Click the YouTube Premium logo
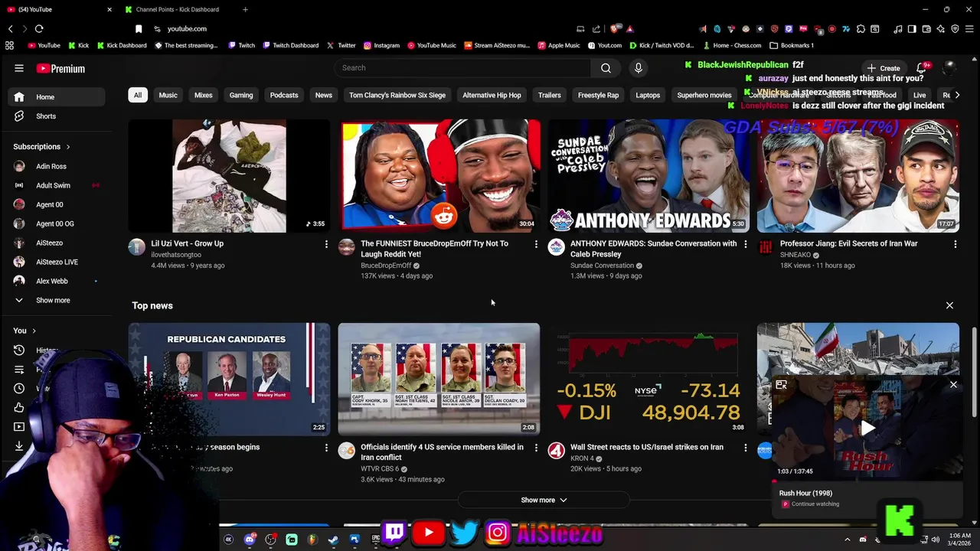 click(x=60, y=68)
